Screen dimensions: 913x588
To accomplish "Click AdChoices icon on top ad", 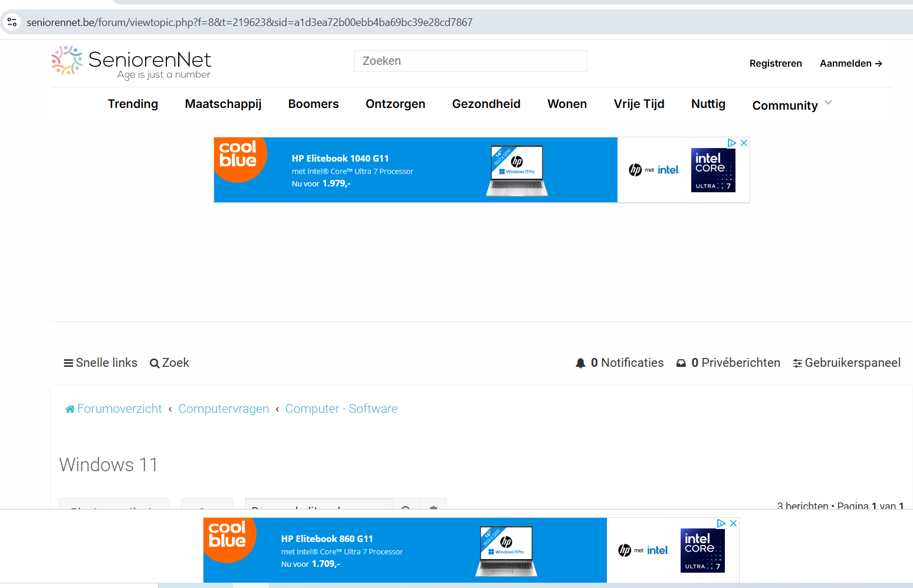I will pyautogui.click(x=732, y=143).
